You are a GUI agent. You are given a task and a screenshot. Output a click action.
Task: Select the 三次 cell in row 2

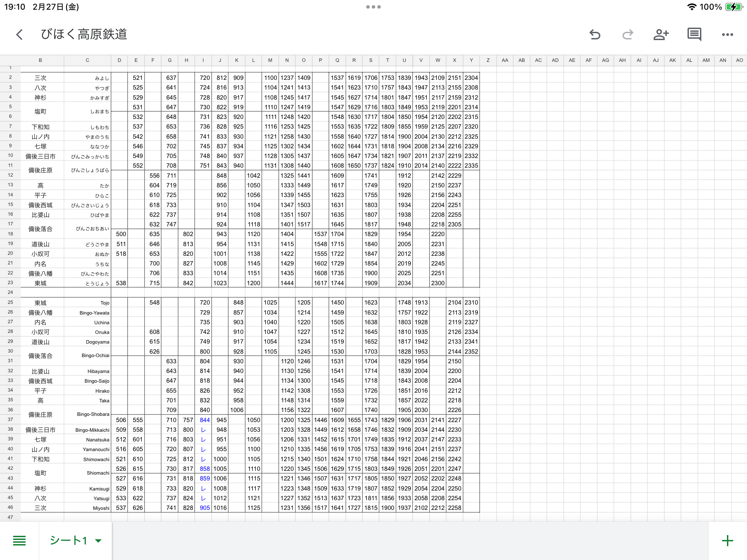click(40, 78)
